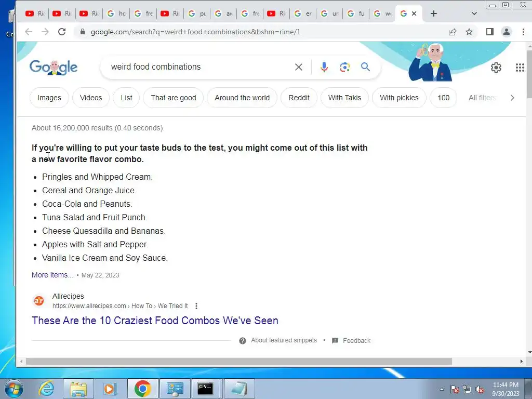Open new tab with plus button

click(434, 14)
